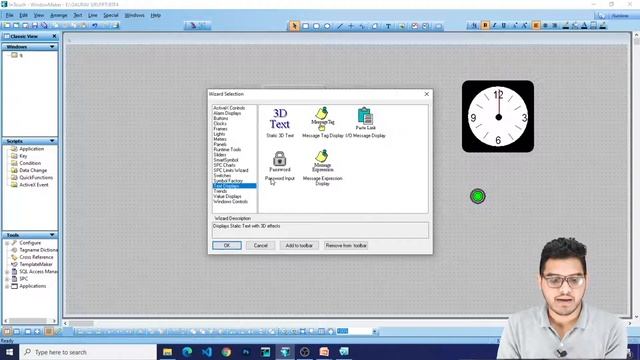Open the Help menu
The image size is (640, 360).
click(x=156, y=15)
